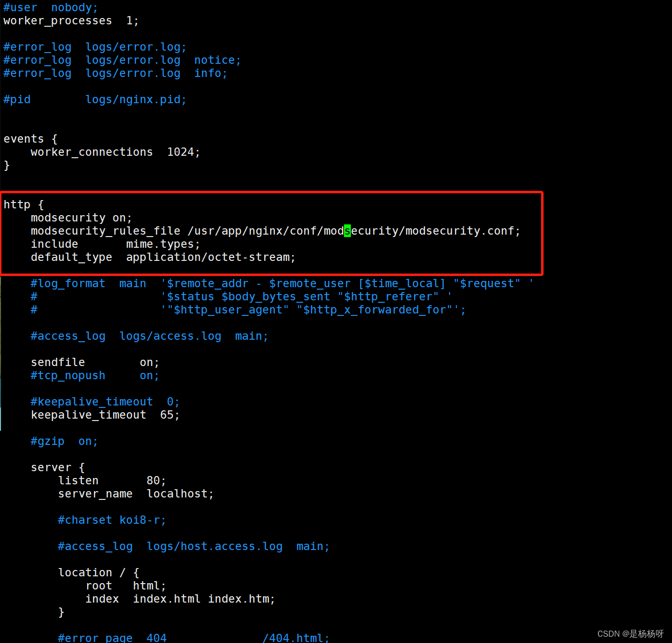Screen dimensions: 672x643
Task: Click 'index index.html index.htm;' line
Action: point(180,599)
